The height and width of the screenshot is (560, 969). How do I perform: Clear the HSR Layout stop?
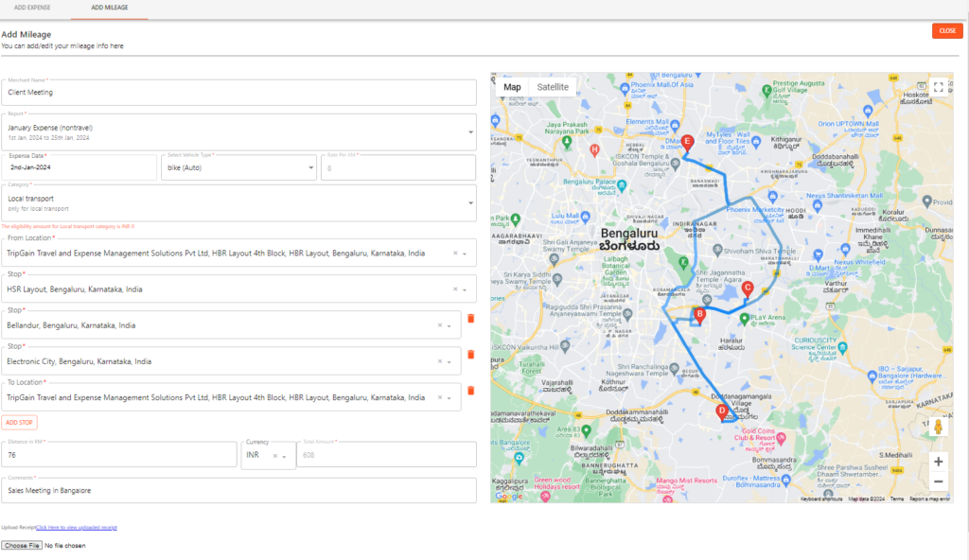click(455, 289)
